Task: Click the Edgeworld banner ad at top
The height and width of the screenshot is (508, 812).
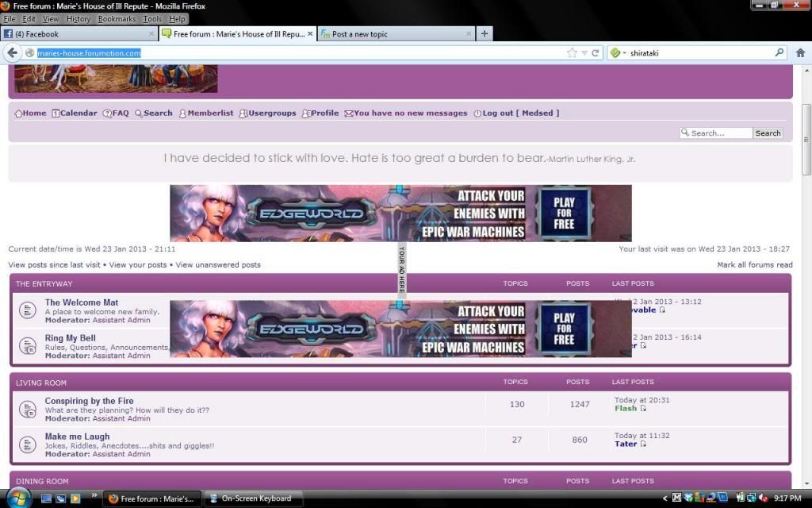Action: tap(400, 213)
